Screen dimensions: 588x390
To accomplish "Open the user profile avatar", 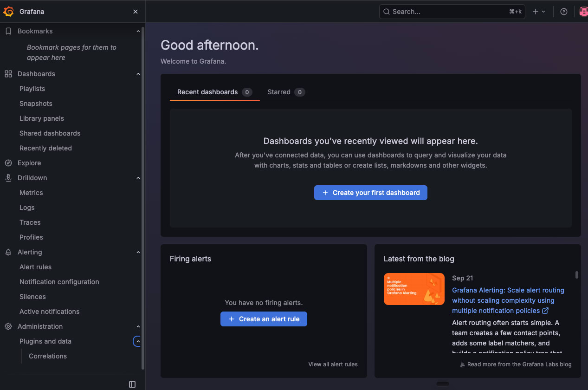I will (x=583, y=12).
